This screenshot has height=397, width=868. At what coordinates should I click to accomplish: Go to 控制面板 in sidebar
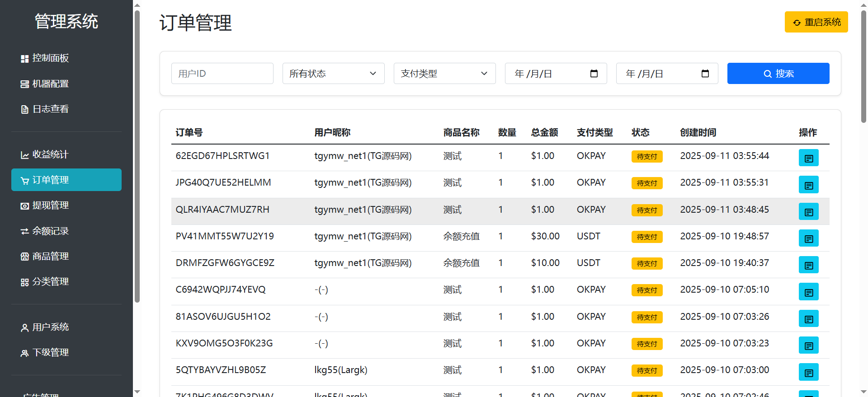coord(51,58)
